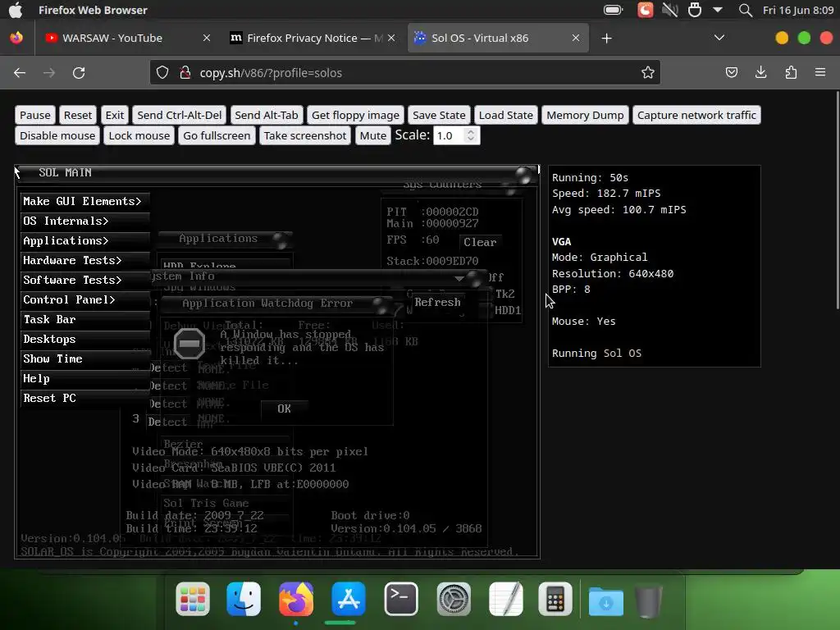Open the Extensions puzzle icon
Screen dimensions: 840x630
(x=791, y=72)
